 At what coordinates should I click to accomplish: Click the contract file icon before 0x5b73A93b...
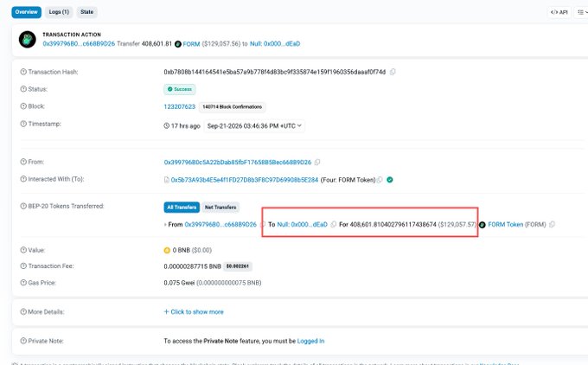click(x=167, y=180)
